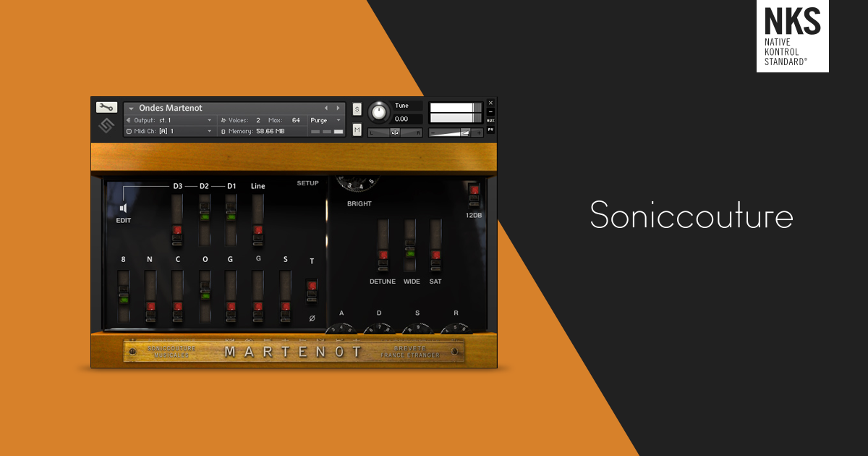Image resolution: width=868 pixels, height=456 pixels.
Task: Toggle the 12DB filter switch
Action: (475, 194)
